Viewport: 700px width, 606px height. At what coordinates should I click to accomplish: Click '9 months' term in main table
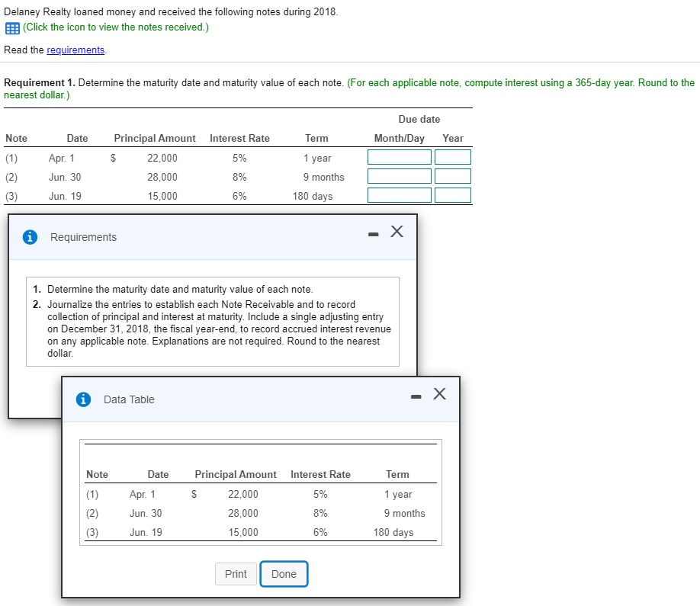coord(323,177)
